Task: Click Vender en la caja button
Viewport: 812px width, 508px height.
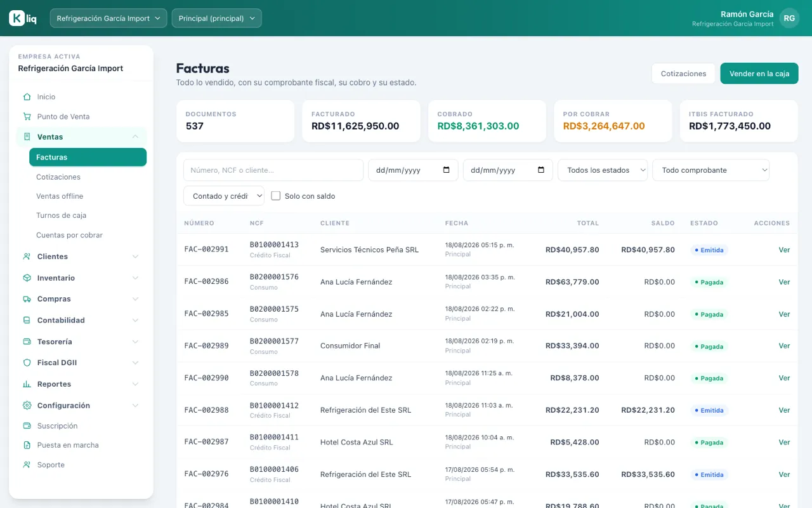Action: (759, 74)
